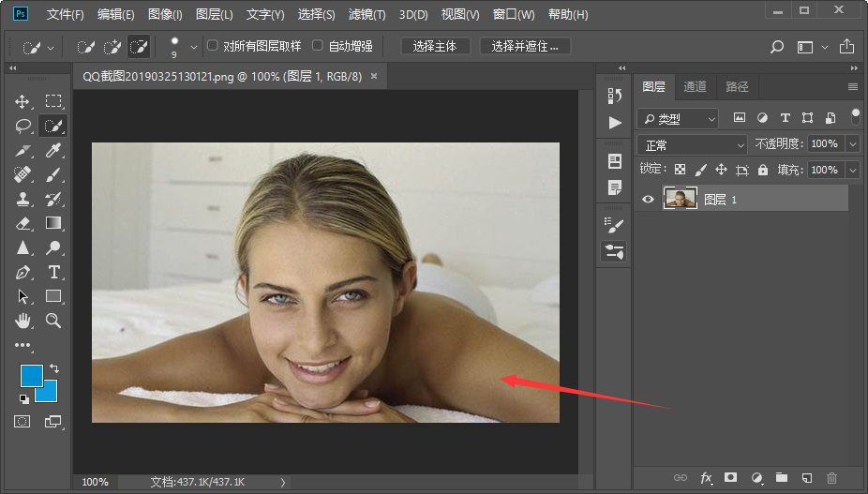
Task: Open the 滤镜(T) menu
Action: point(367,14)
